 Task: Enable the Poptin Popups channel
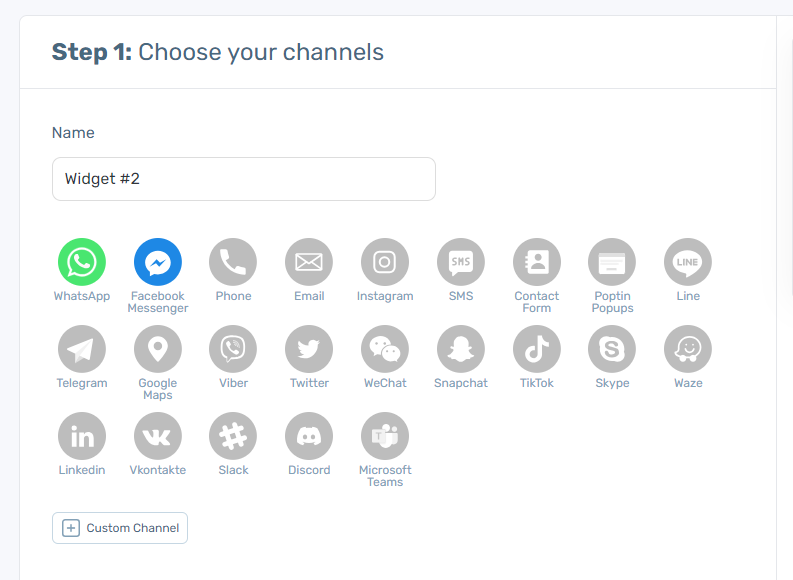pos(612,262)
